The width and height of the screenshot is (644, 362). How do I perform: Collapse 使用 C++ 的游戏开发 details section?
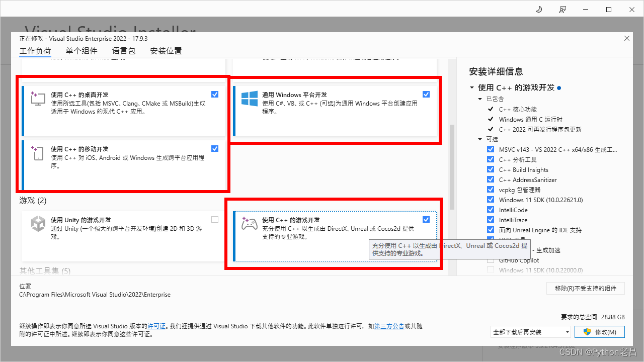472,87
